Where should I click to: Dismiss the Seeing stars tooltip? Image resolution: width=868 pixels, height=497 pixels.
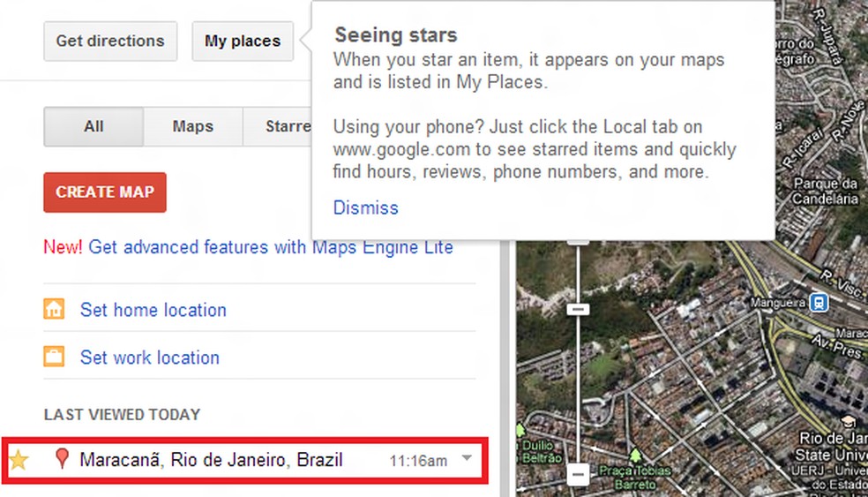(365, 207)
